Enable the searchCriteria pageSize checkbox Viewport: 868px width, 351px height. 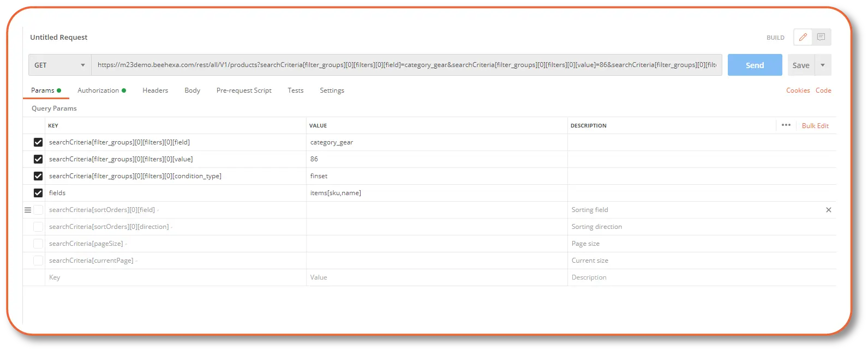tap(38, 244)
